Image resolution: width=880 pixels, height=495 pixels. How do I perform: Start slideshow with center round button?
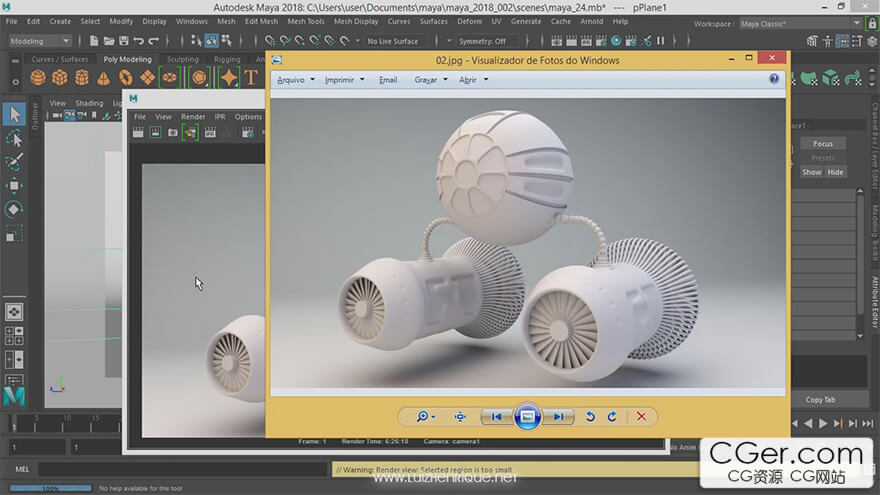[527, 416]
